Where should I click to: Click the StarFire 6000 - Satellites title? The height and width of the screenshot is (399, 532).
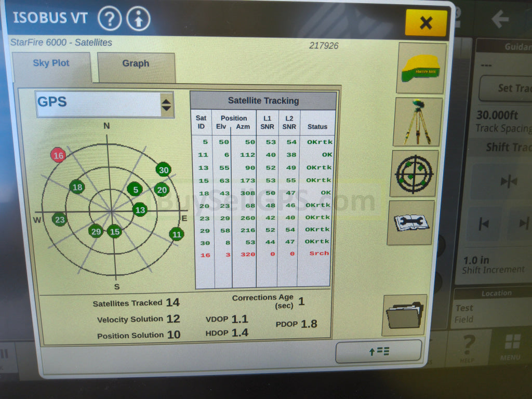tap(61, 43)
